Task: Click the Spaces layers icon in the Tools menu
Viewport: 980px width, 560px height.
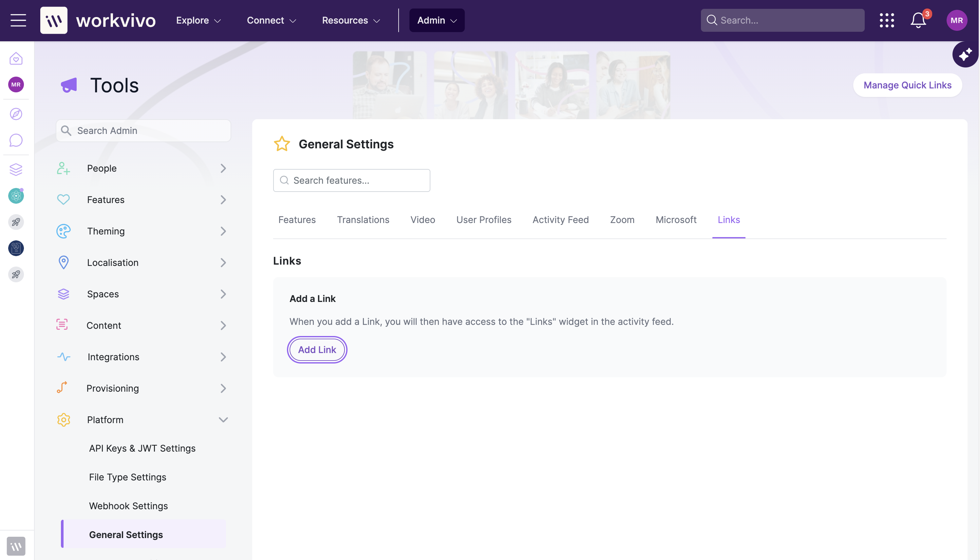Action: (64, 294)
